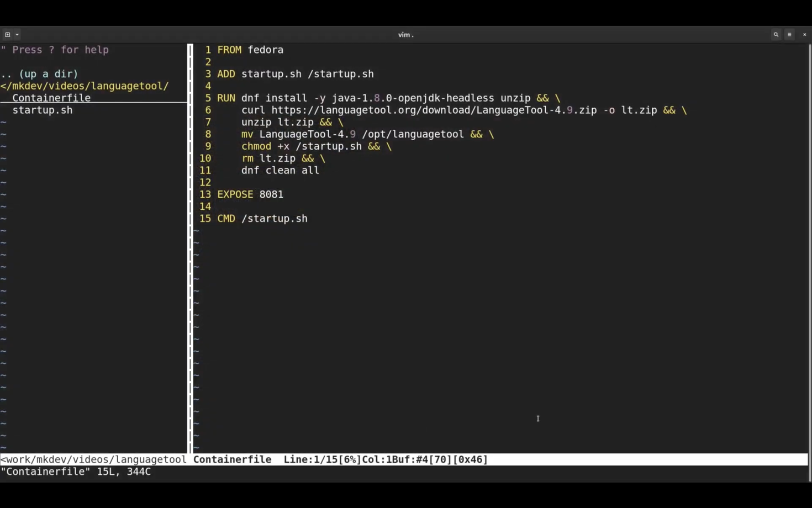The height and width of the screenshot is (508, 812).
Task: Click the status line 'Containerfile' buffer name
Action: tap(232, 459)
